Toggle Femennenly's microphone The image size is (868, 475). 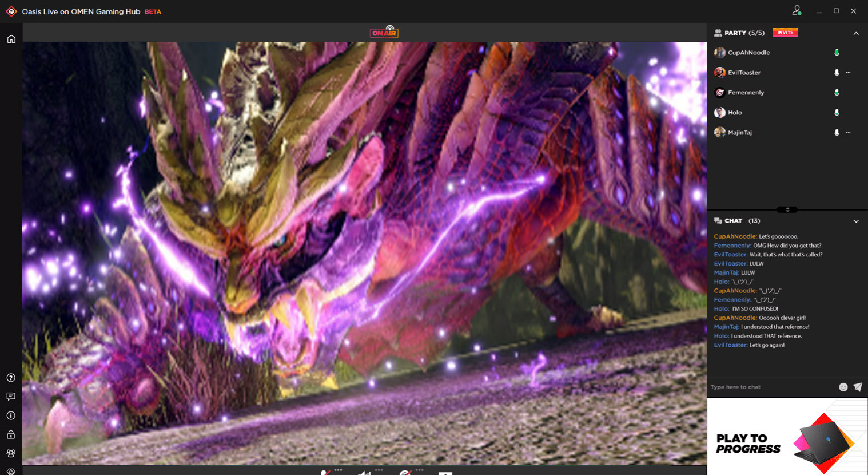point(837,93)
